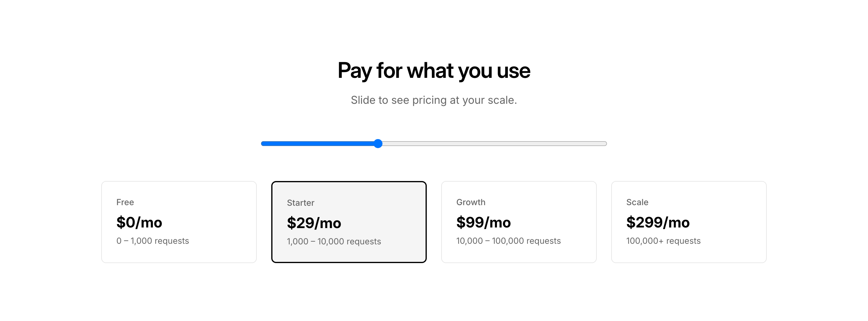
Task: Select the highlighted Starter pricing card
Action: click(349, 222)
